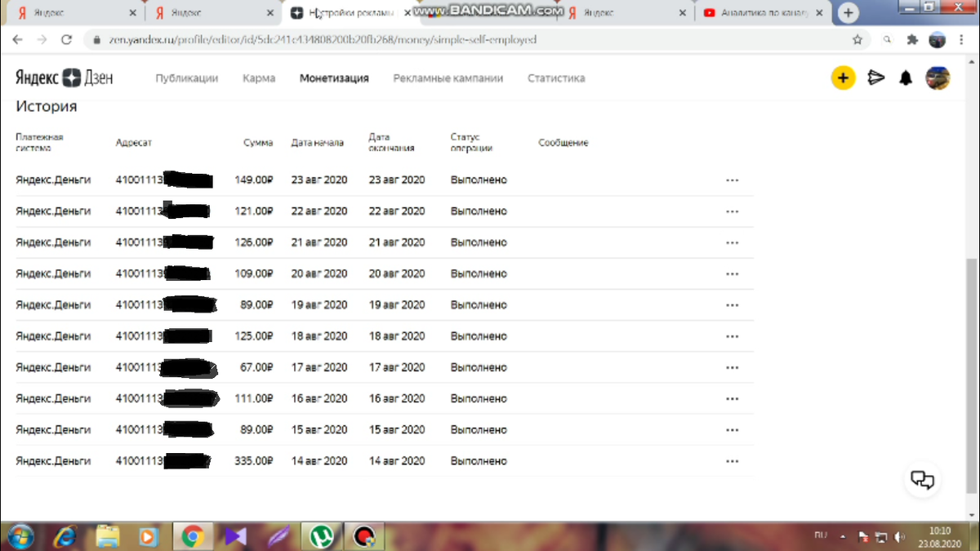The width and height of the screenshot is (980, 551).
Task: Click Яндекс.Деньги in the 23 авг 2020 row
Action: pyautogui.click(x=53, y=180)
